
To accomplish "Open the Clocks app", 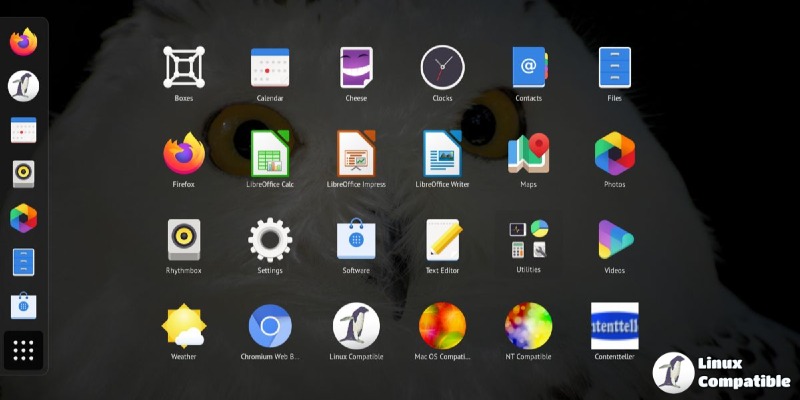I will 442,68.
